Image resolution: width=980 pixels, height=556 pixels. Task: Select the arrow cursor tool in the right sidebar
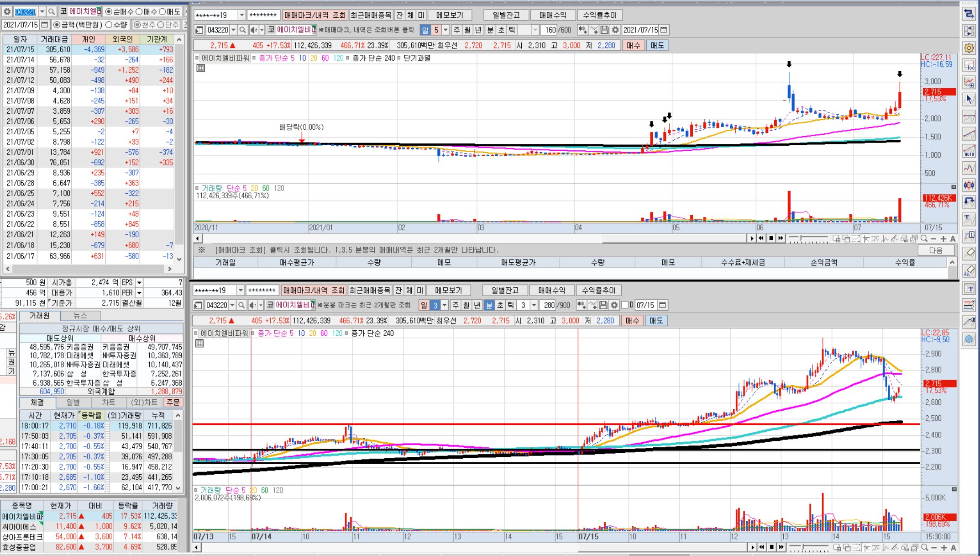click(x=969, y=99)
